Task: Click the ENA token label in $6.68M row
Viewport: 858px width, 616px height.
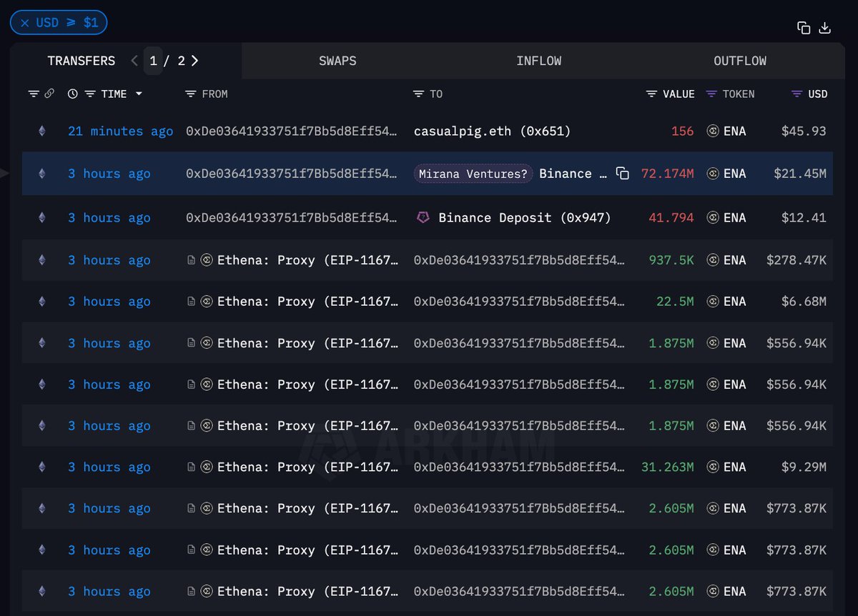Action: coord(734,302)
